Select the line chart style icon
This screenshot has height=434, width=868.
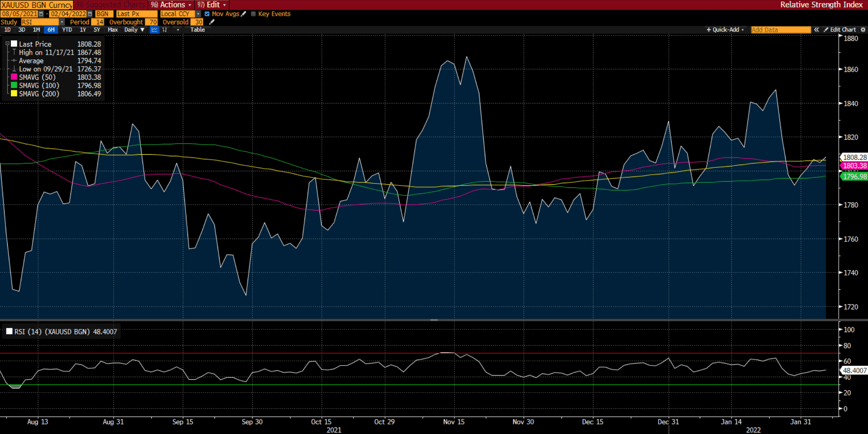point(154,30)
